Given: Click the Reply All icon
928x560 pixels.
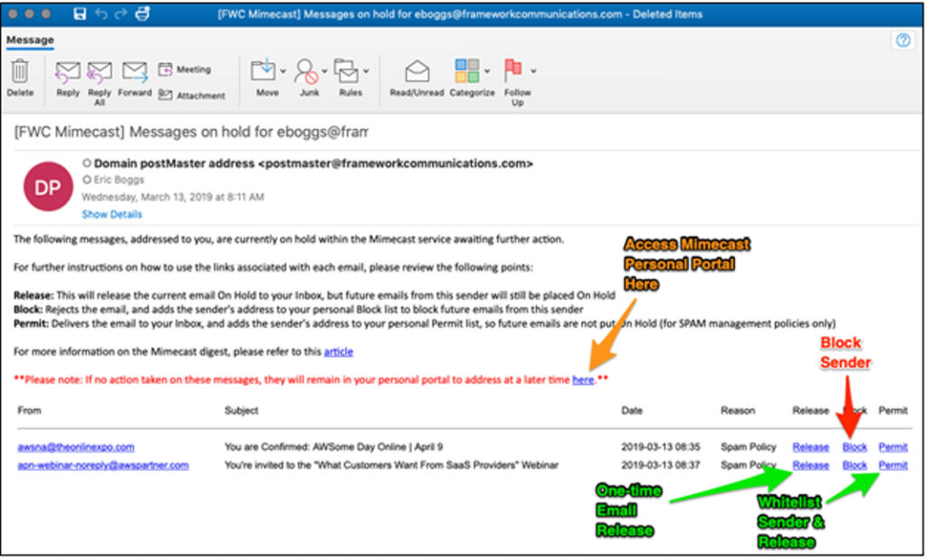Looking at the screenshot, I should point(99,71).
